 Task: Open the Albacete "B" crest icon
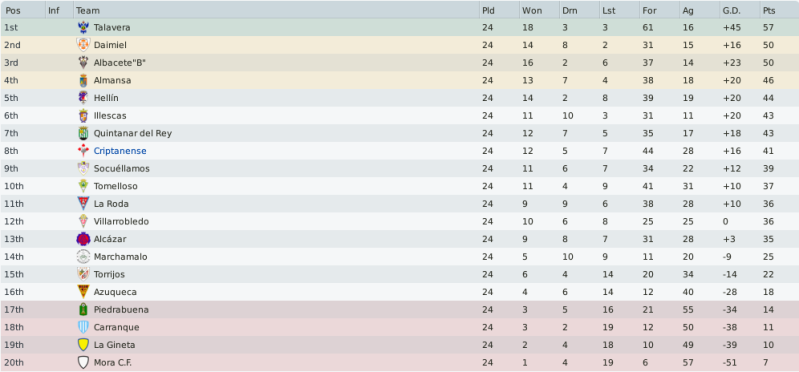point(83,63)
